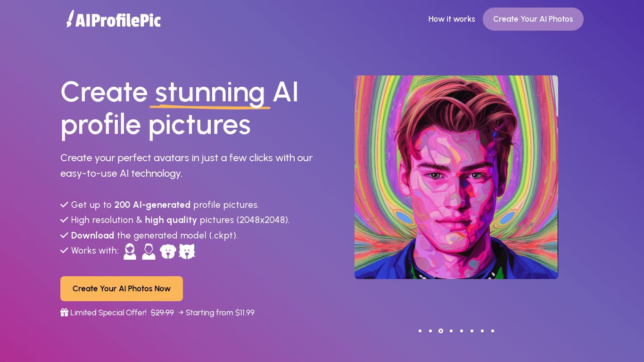Click the dog face icon
The height and width of the screenshot is (362, 644).
168,251
